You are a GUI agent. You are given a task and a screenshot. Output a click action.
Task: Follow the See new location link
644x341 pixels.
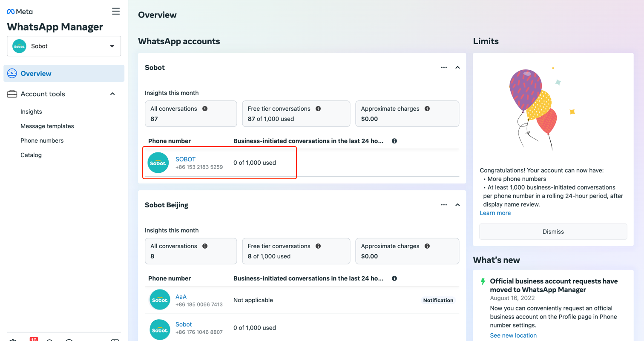(513, 335)
